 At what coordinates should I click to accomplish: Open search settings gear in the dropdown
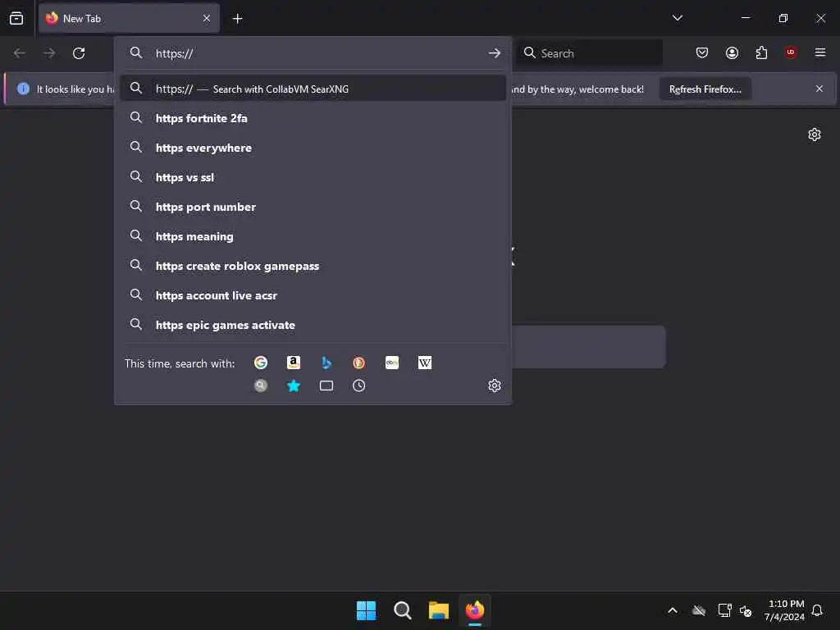495,386
